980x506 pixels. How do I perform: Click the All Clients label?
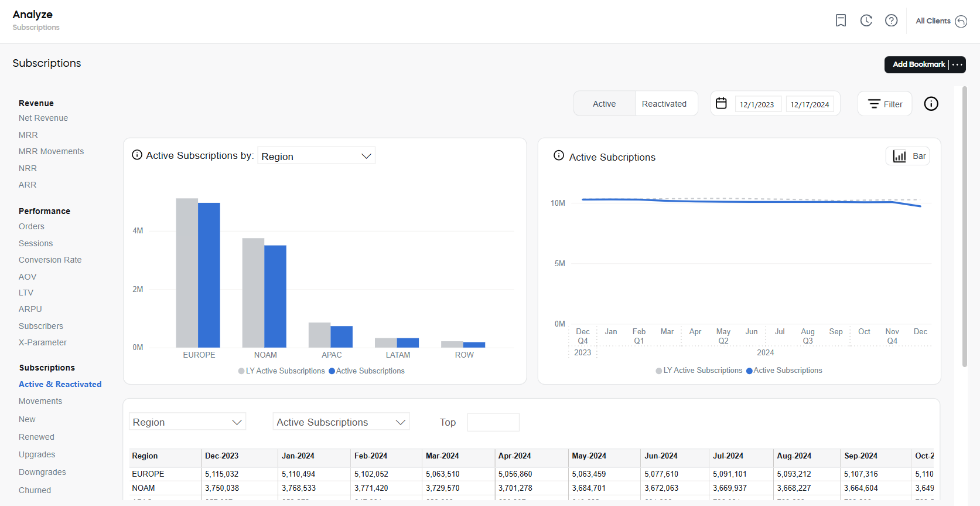[933, 21]
